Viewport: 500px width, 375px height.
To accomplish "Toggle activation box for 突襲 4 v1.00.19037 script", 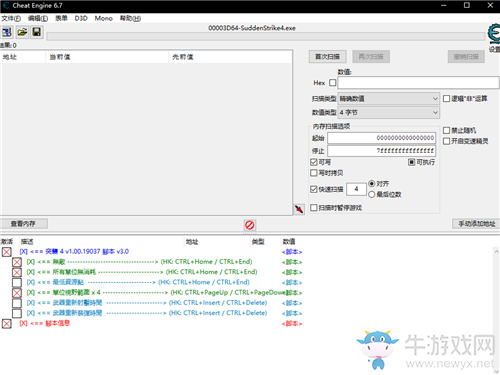I will (x=6, y=252).
